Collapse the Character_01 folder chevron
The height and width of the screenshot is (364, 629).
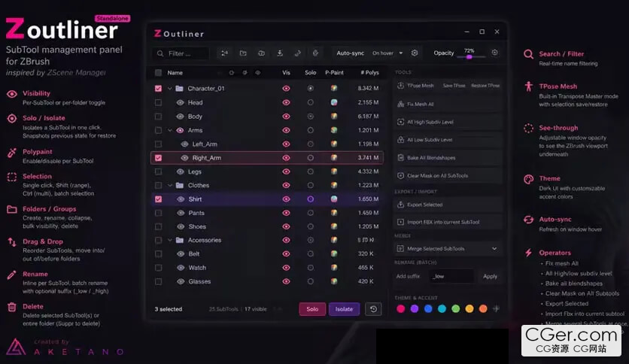tap(170, 88)
